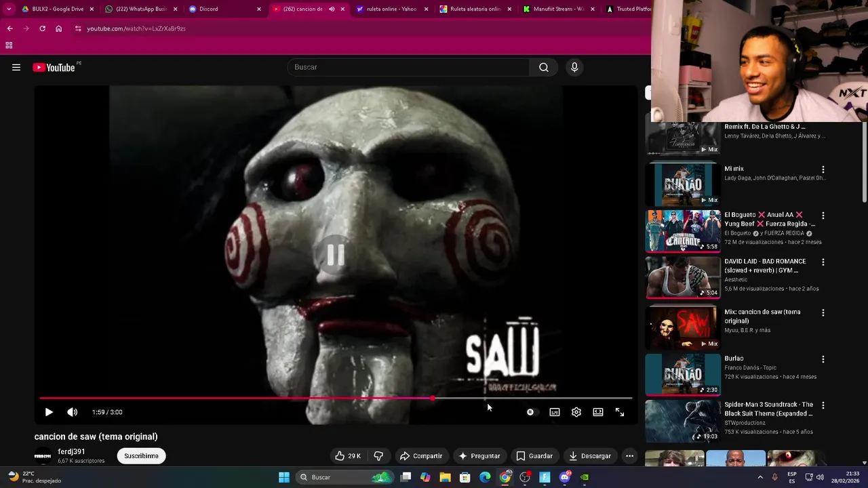This screenshot has width=868, height=488.
Task: Switch to BULK2 - Google Drive tab
Action: click(58, 9)
